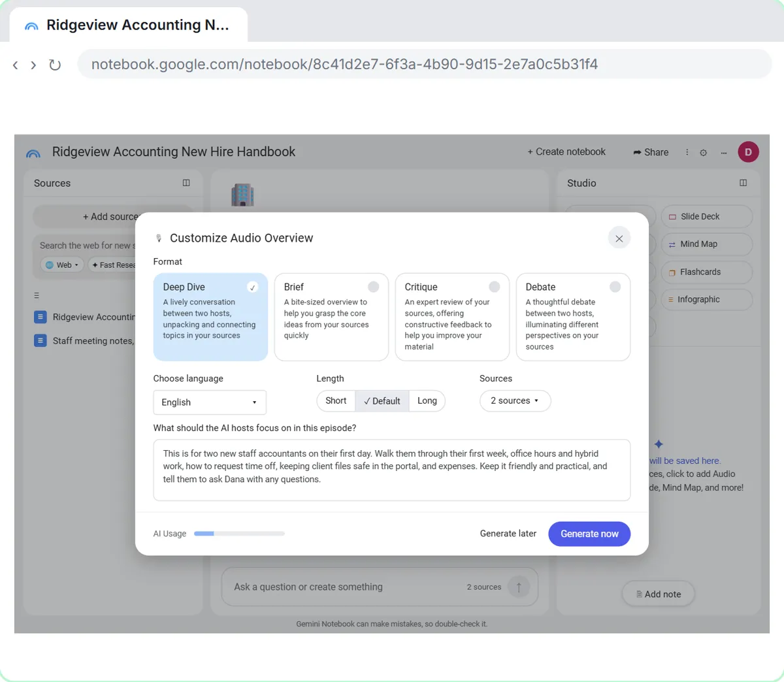Select the Ridgeview Accounting browser tab
Viewport: 784px width, 682px height.
pyautogui.click(x=129, y=25)
